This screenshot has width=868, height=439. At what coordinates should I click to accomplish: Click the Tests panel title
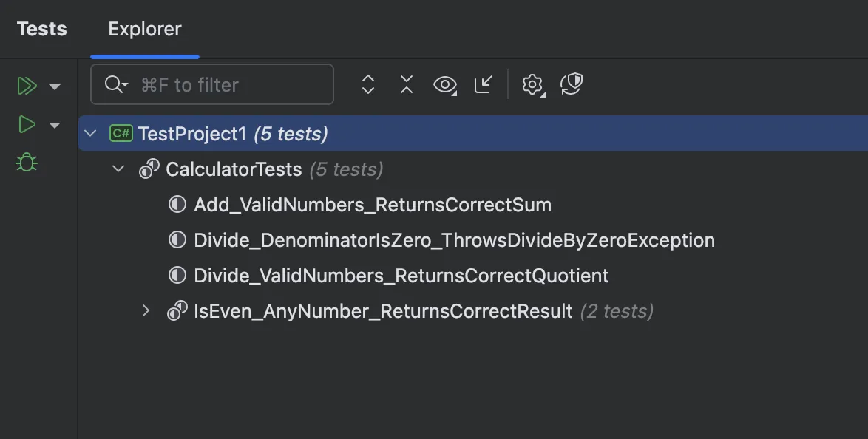click(x=41, y=30)
